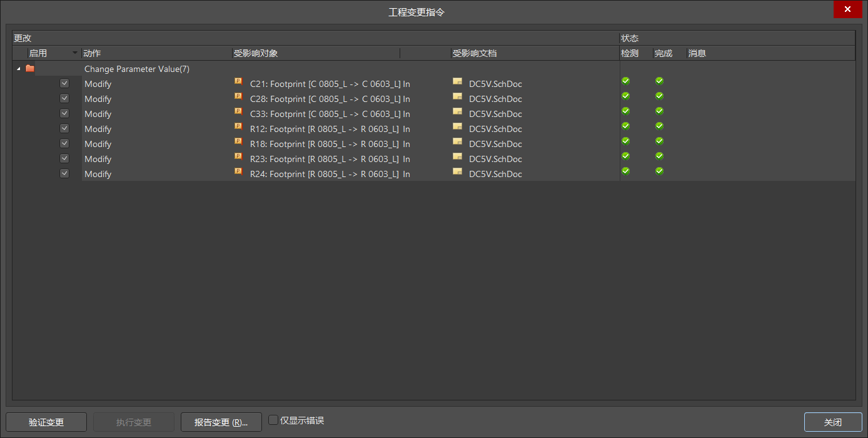Uncheck the enable checkbox for R24 Modify row

(64, 173)
